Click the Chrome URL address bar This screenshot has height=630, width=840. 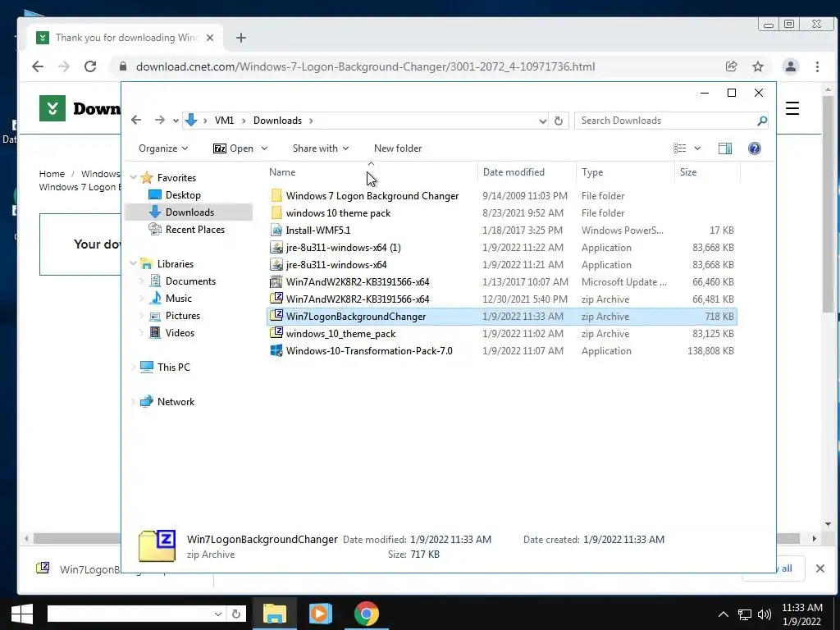click(365, 66)
